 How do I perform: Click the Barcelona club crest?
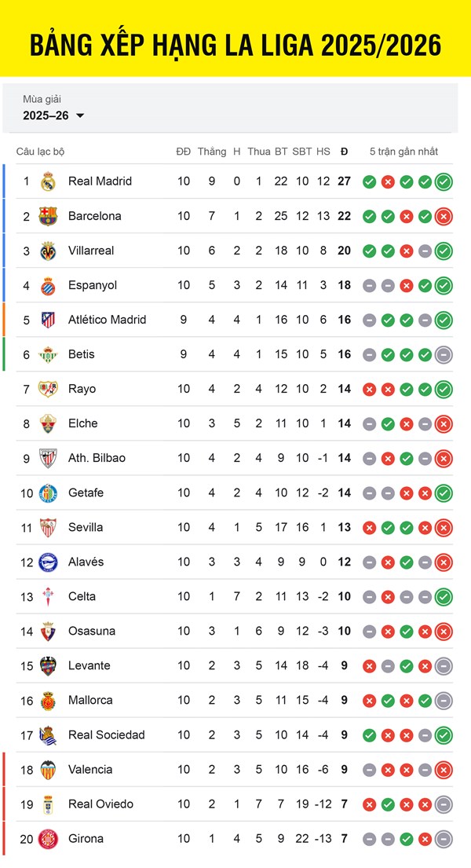pos(48,216)
